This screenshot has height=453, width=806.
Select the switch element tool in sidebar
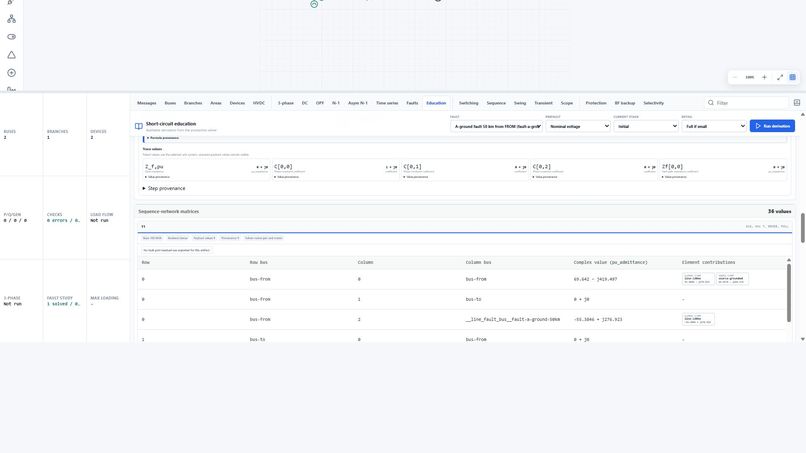coord(11,37)
